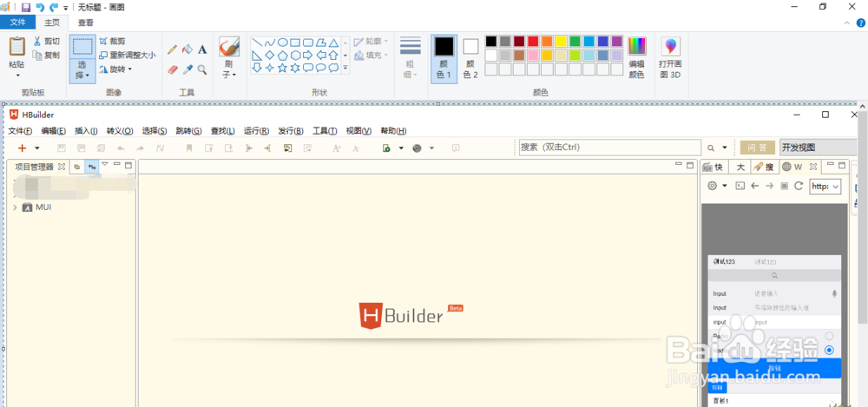Open HBuilder 运行(R) menu
This screenshot has width=868, height=407.
256,131
